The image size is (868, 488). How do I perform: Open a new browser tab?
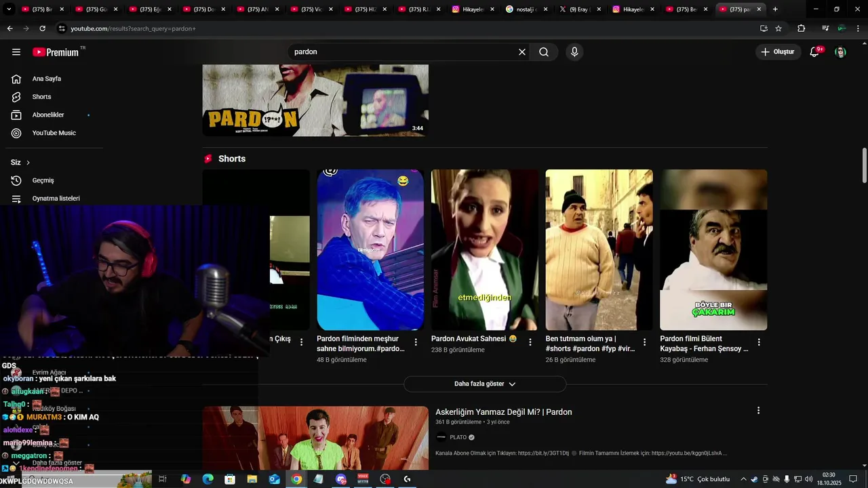coord(775,9)
